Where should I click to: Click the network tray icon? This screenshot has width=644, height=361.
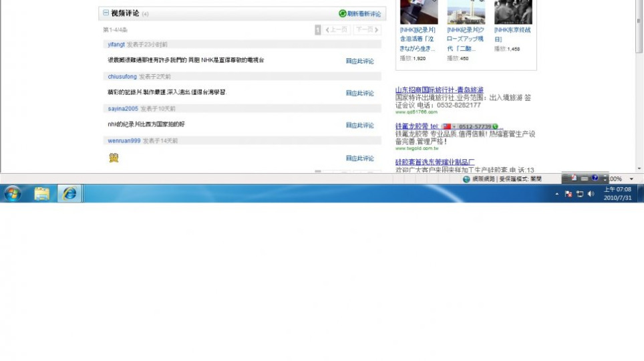pos(579,194)
